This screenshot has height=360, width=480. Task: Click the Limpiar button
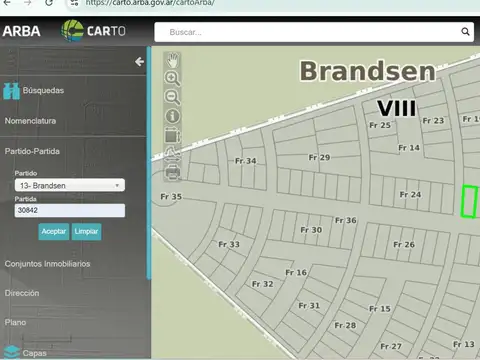(x=86, y=231)
